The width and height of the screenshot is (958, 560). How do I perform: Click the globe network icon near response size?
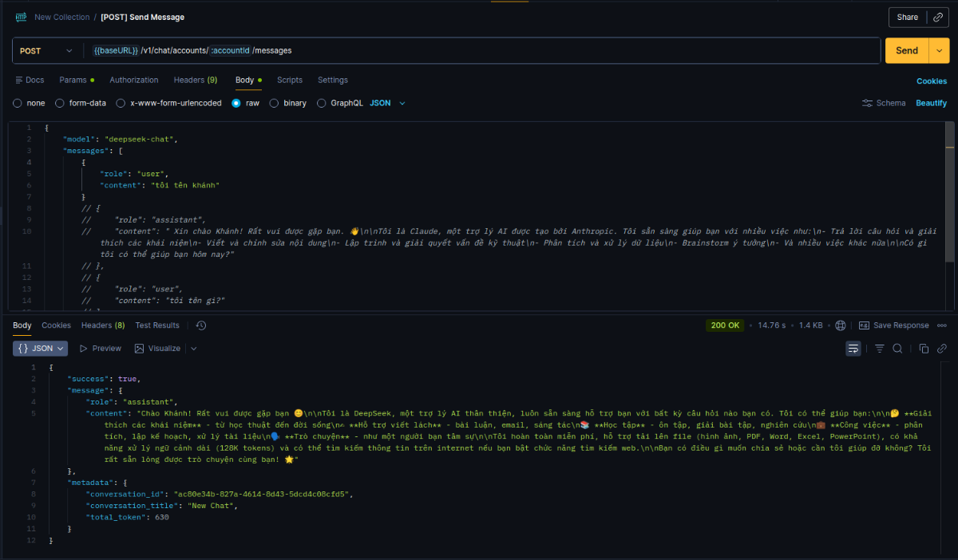pos(841,325)
